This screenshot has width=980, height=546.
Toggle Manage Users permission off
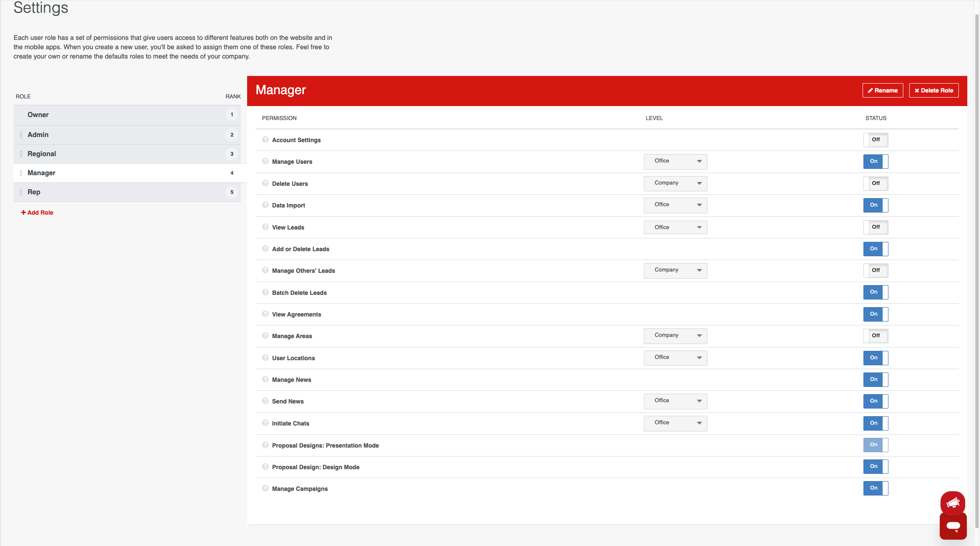876,161
